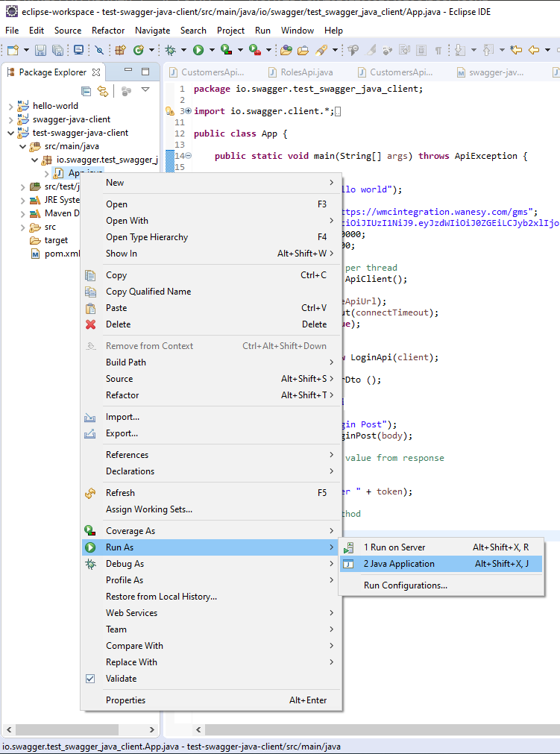Viewport: 560px width, 754px height.
Task: Choose 'Run Configurations...' in the submenu
Action: point(405,585)
